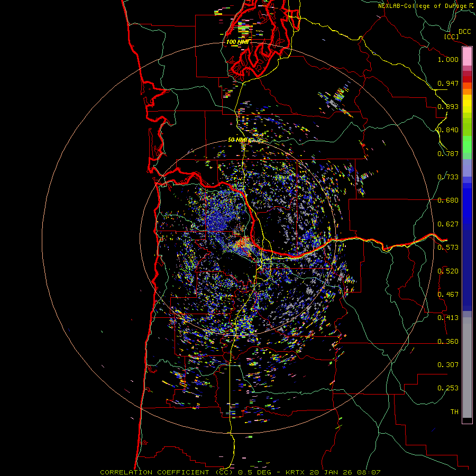This screenshot has width=476, height=476.
Task: Select the red segment of color bar
Action: (467, 79)
